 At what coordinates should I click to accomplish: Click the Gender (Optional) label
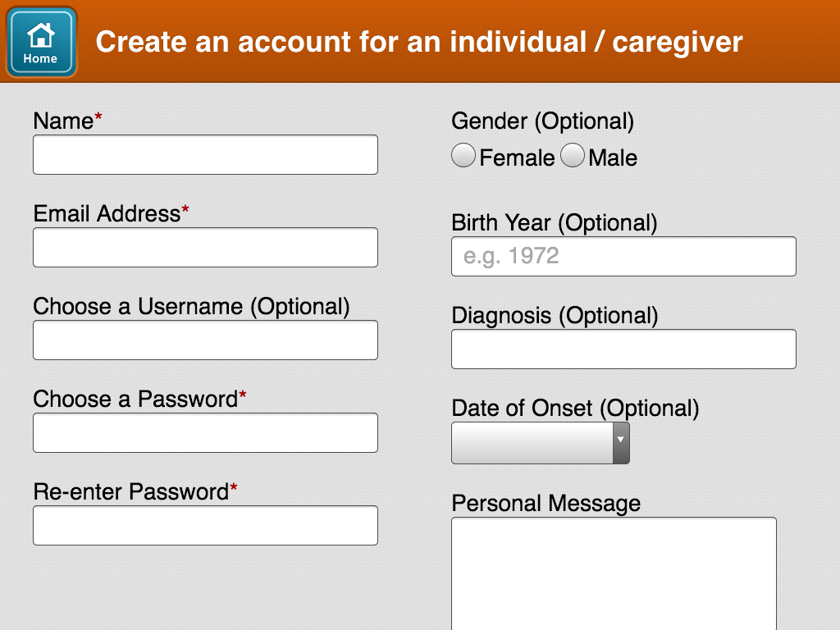click(x=542, y=121)
